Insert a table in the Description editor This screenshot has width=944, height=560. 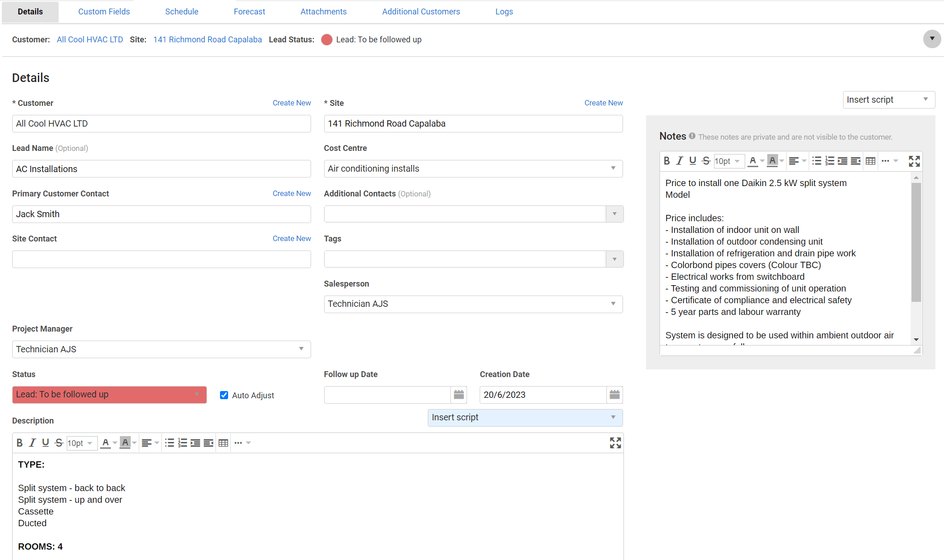pyautogui.click(x=223, y=443)
